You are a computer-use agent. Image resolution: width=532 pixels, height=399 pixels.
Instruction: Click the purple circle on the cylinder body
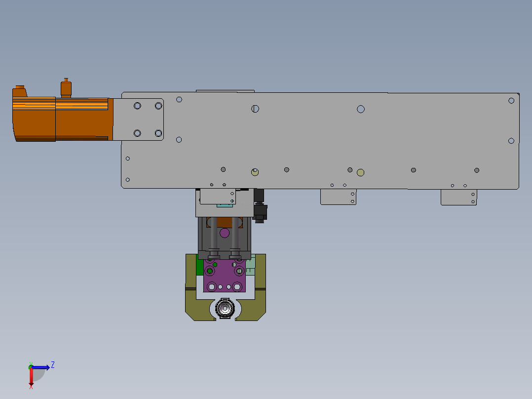[224, 233]
